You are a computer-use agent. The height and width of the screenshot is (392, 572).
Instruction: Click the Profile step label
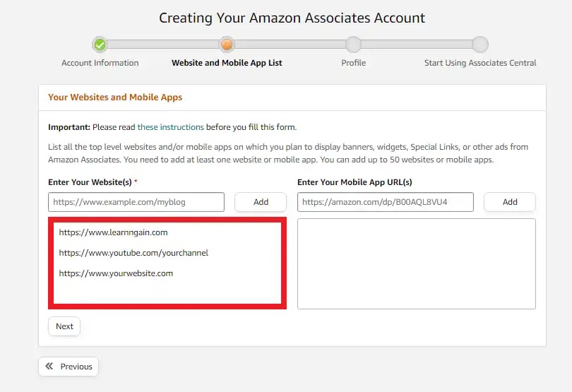pos(354,63)
